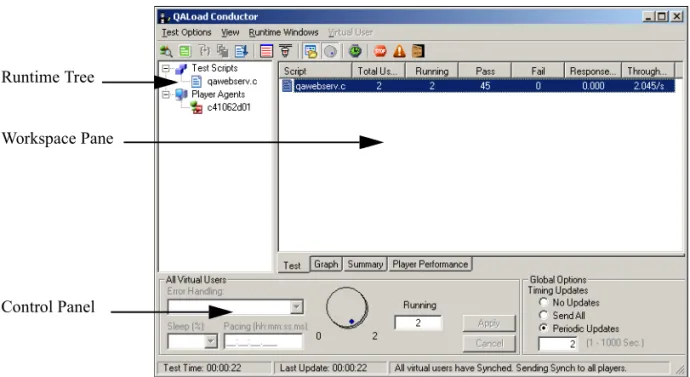Screen dimensions: 690x377
Task: Click the QALoad Conductor title bar icon
Action: pyautogui.click(x=165, y=17)
